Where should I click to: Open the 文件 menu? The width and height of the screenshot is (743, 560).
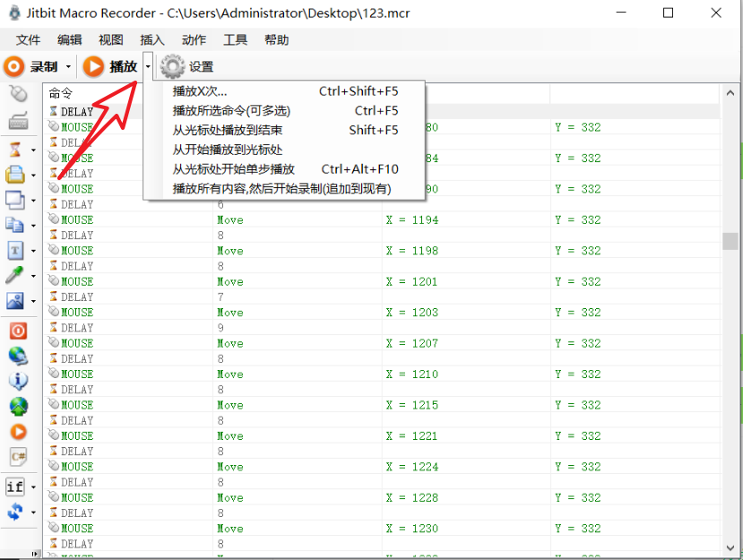point(28,39)
